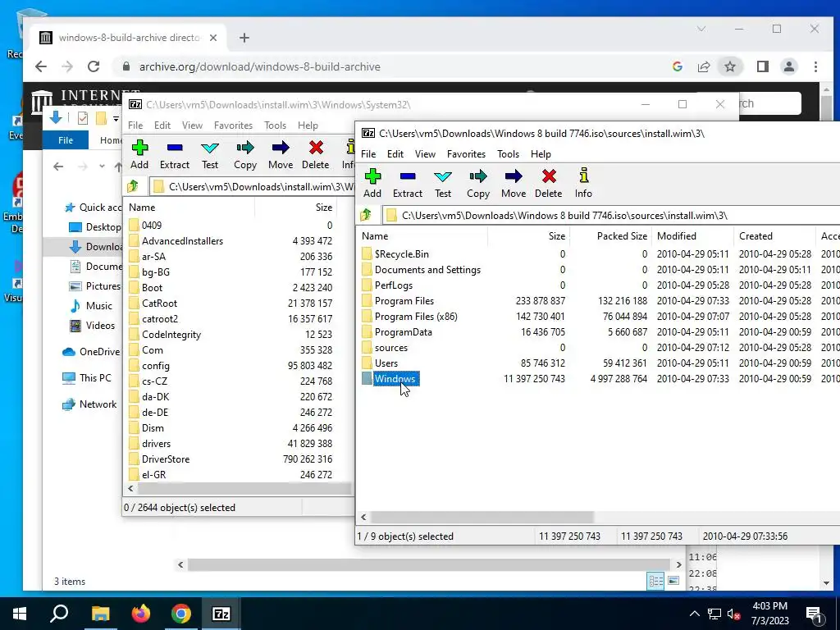Open Chrome side panel icon

[762, 66]
